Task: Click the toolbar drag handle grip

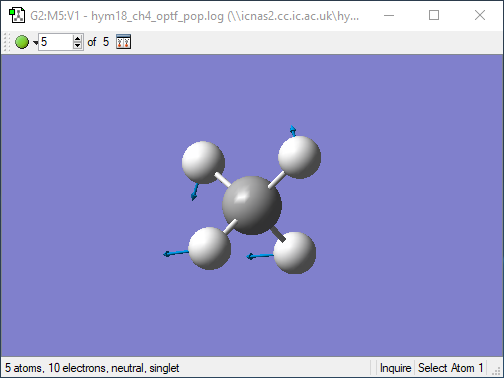Action: click(x=7, y=42)
